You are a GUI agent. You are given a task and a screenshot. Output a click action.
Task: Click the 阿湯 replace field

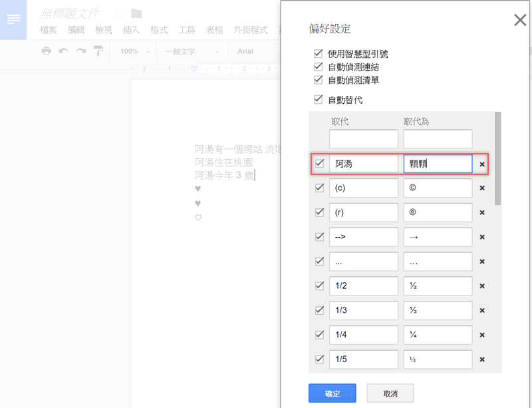point(363,164)
